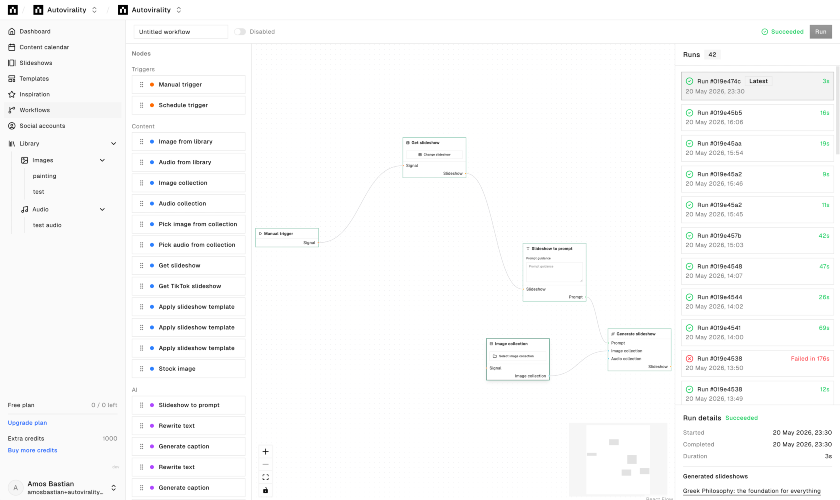The height and width of the screenshot is (500, 840).
Task: Click drag handle of Get slideshow
Action: click(141, 265)
